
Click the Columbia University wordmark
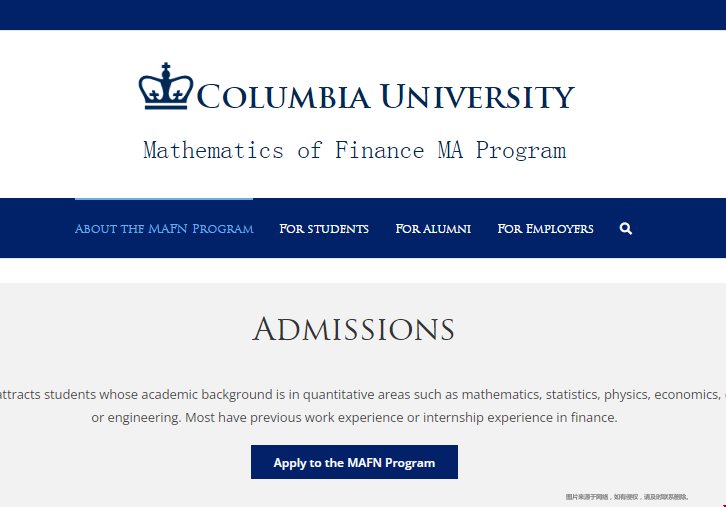385,98
